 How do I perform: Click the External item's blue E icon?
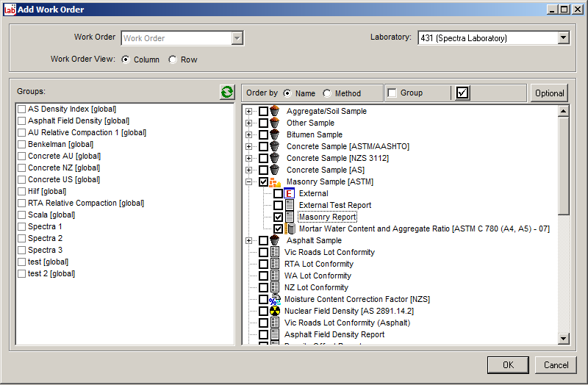(289, 193)
